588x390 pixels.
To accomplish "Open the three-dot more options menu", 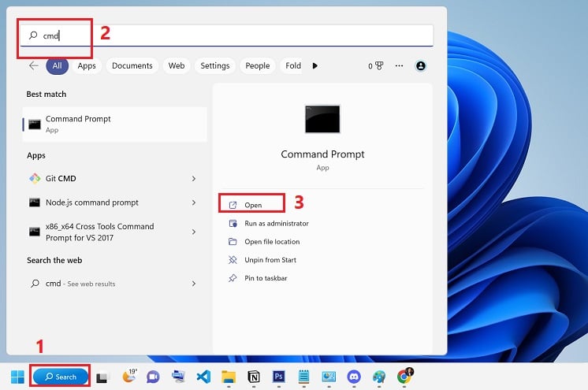I will (399, 66).
